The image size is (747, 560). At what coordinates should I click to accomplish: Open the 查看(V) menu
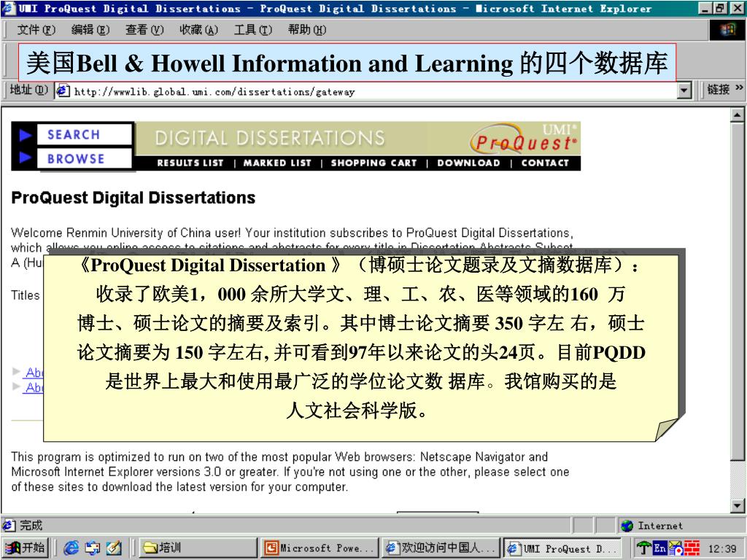coord(144,30)
